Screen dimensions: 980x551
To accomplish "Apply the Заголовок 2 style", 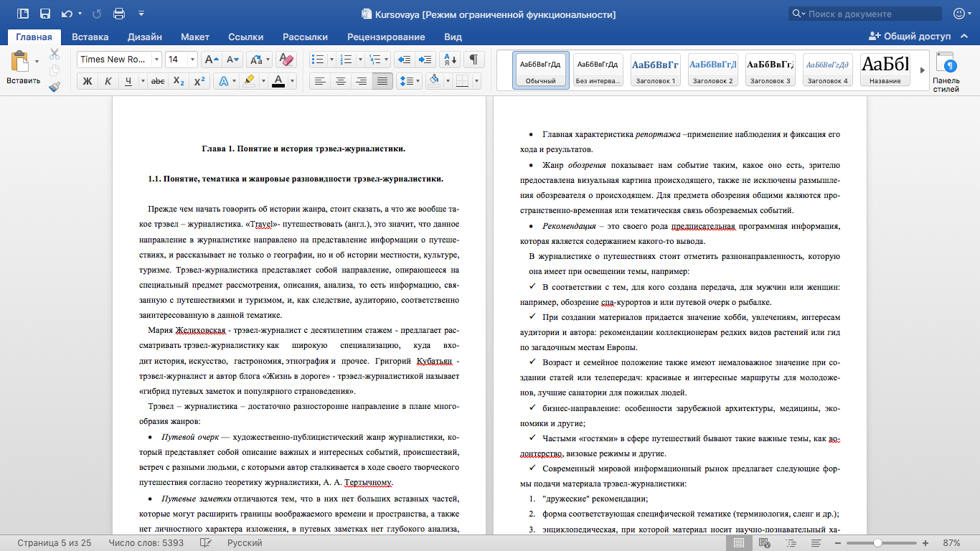I will tap(713, 70).
